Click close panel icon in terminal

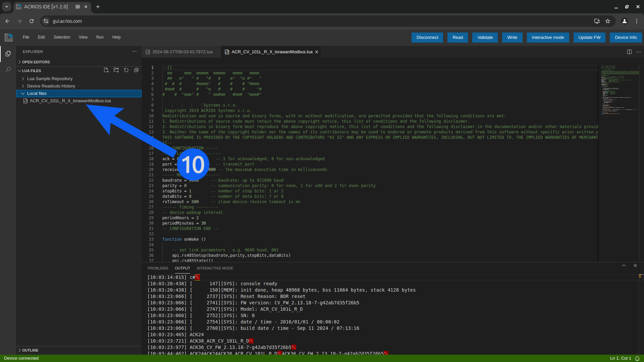click(635, 266)
